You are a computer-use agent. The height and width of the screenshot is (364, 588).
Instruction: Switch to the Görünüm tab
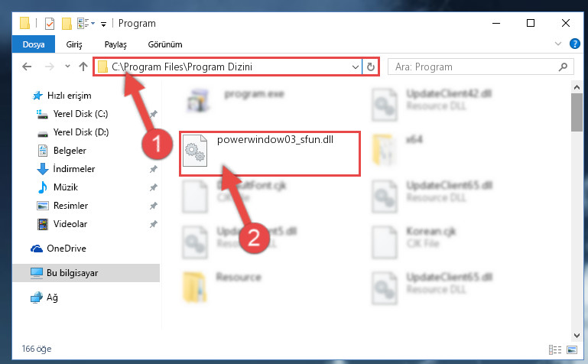165,44
